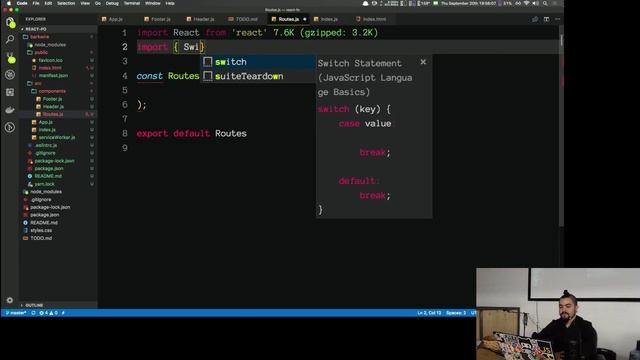
Task: Close the Switch Statement details panel
Action: click(x=423, y=62)
